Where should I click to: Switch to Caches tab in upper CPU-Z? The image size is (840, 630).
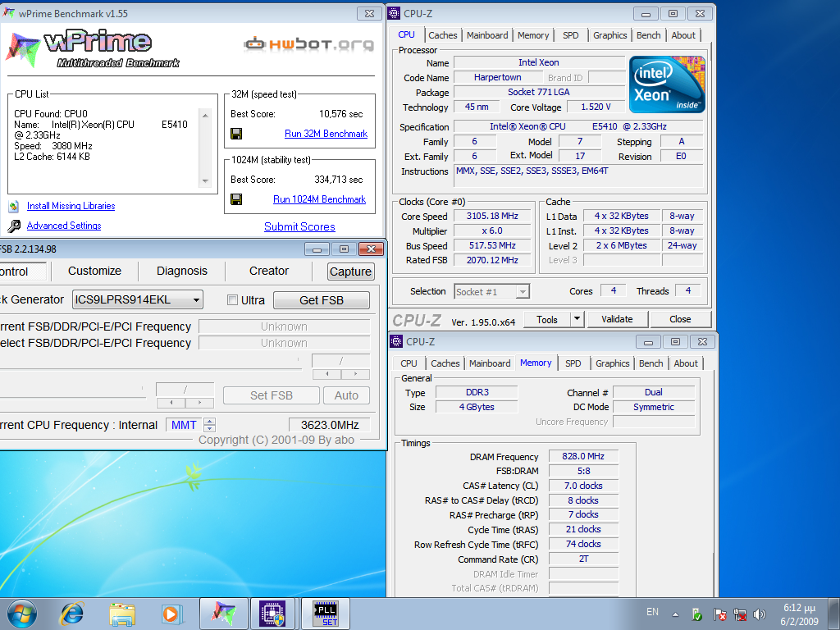tap(443, 35)
